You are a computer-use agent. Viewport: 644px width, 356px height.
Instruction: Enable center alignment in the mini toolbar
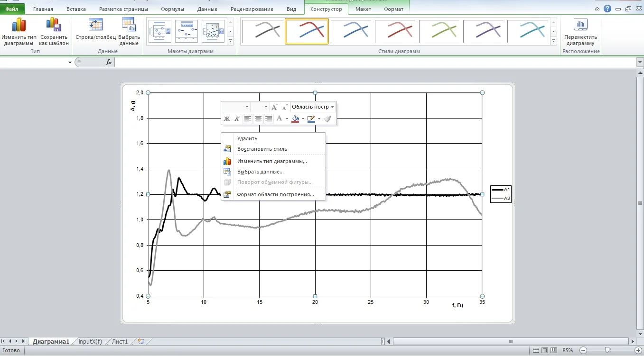[x=258, y=119]
